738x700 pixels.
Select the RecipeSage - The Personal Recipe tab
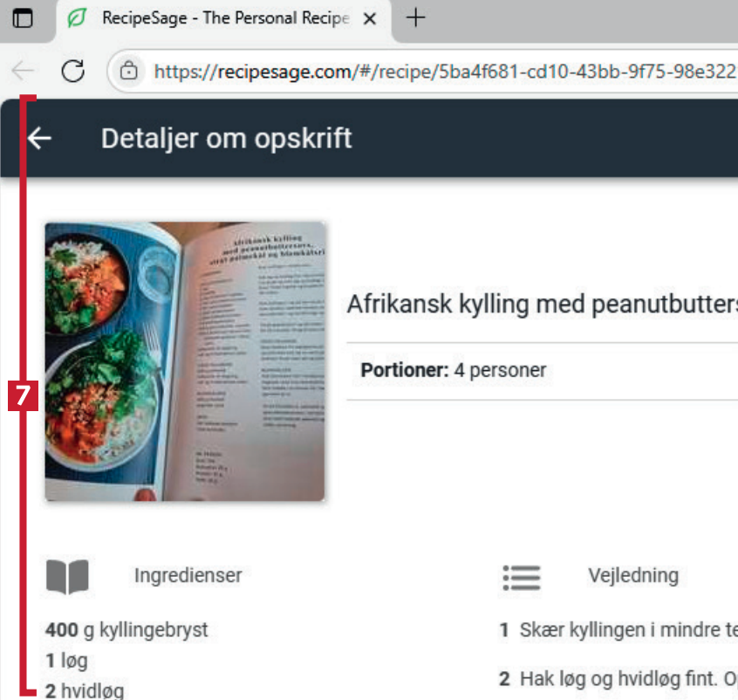pyautogui.click(x=225, y=18)
